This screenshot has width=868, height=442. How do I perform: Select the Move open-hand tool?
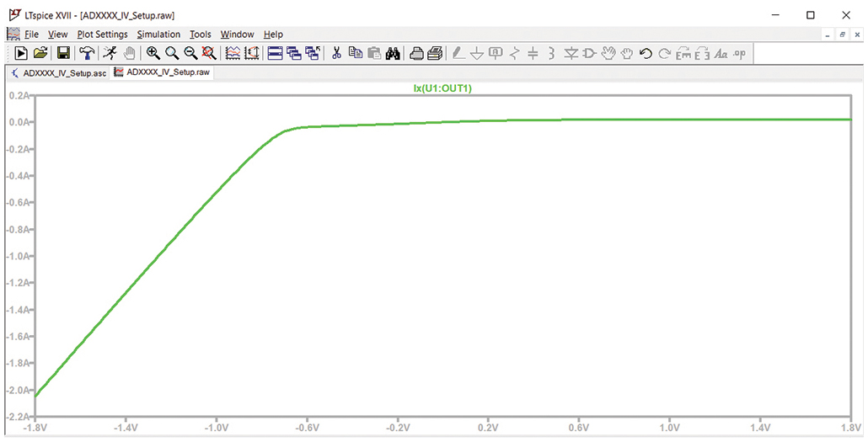pos(608,53)
